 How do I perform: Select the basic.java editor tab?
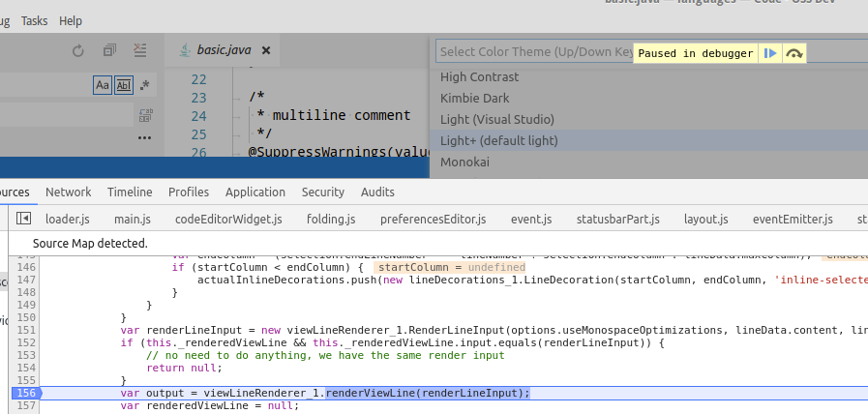click(x=222, y=50)
